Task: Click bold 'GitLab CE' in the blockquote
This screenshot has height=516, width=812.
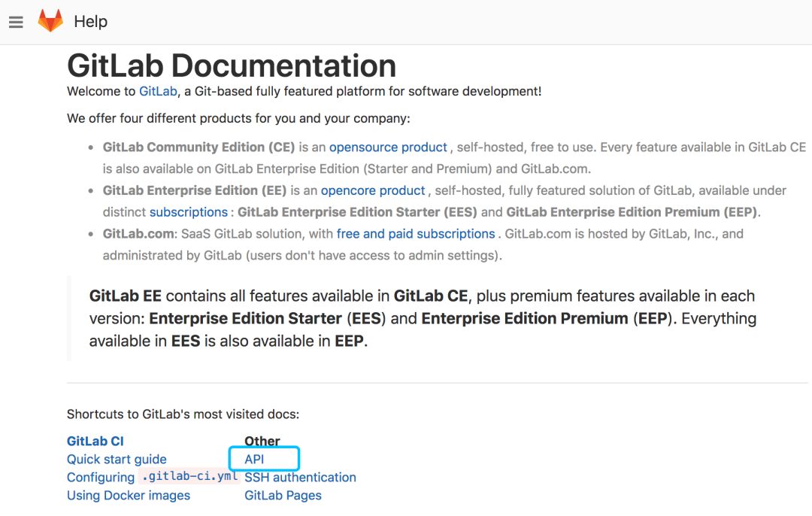Action: (x=431, y=296)
